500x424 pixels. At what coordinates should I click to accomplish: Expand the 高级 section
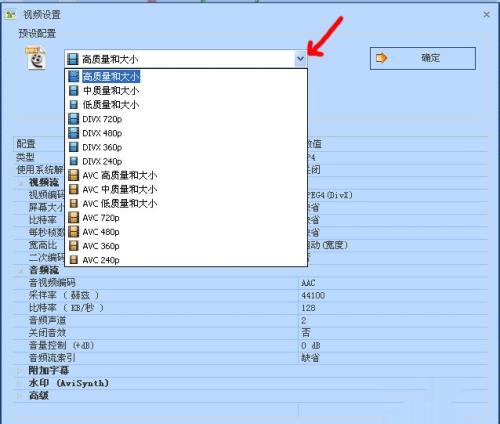pos(19,396)
